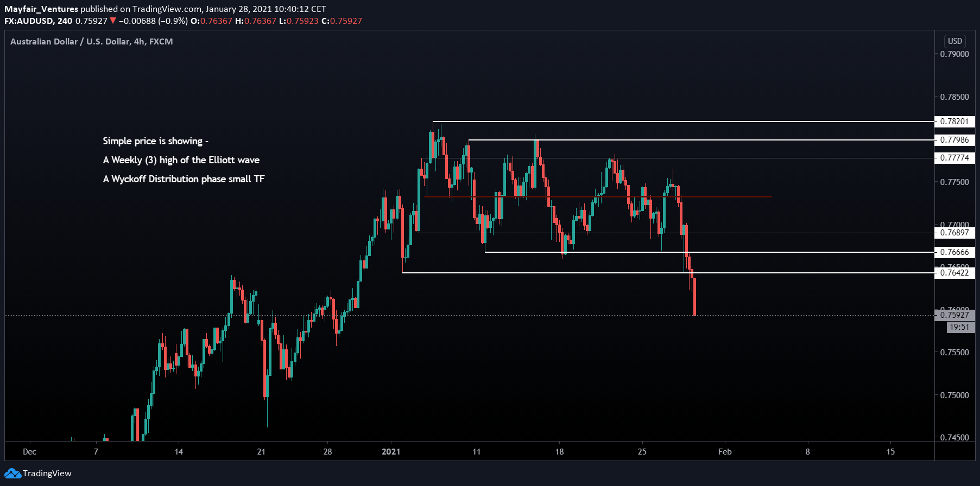Click the last red candle near 0.75927
The image size is (980, 486).
[695, 296]
